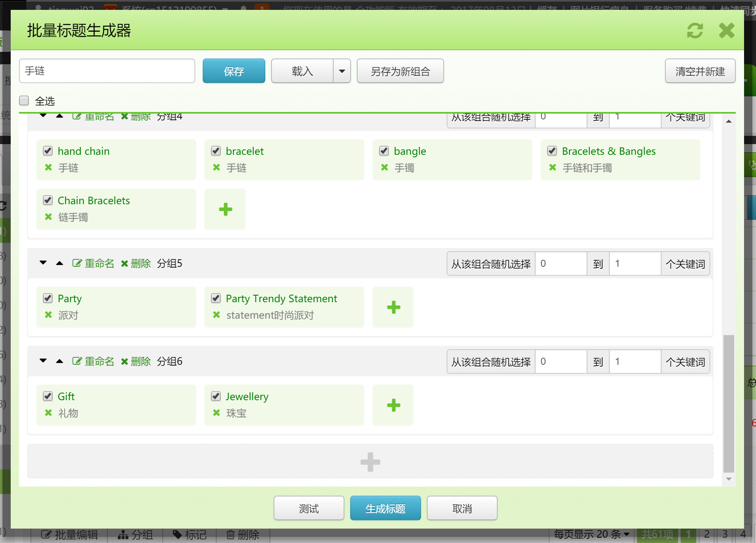Click the scrollbar up arrow
Screen dimensions: 756x543
tap(728, 121)
